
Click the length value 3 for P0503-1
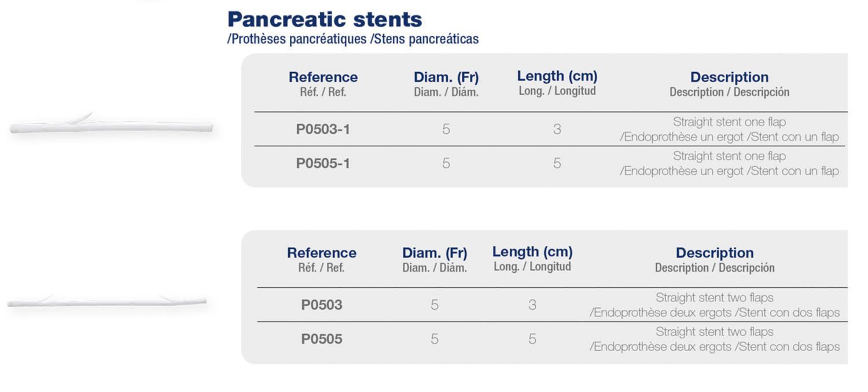(557, 130)
